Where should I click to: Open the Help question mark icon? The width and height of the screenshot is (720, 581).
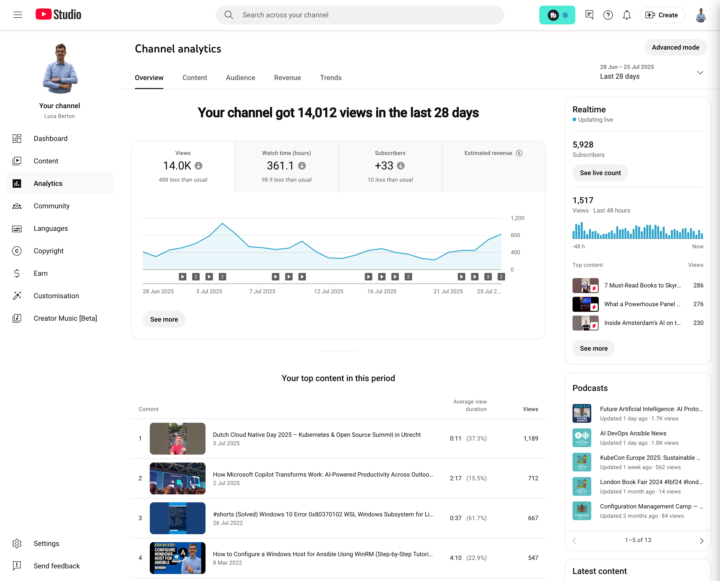click(608, 15)
